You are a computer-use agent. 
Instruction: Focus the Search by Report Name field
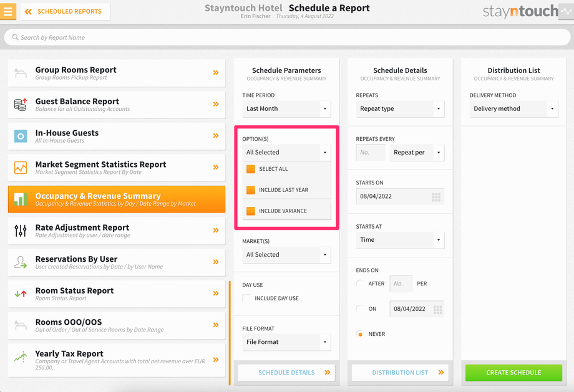(288, 37)
